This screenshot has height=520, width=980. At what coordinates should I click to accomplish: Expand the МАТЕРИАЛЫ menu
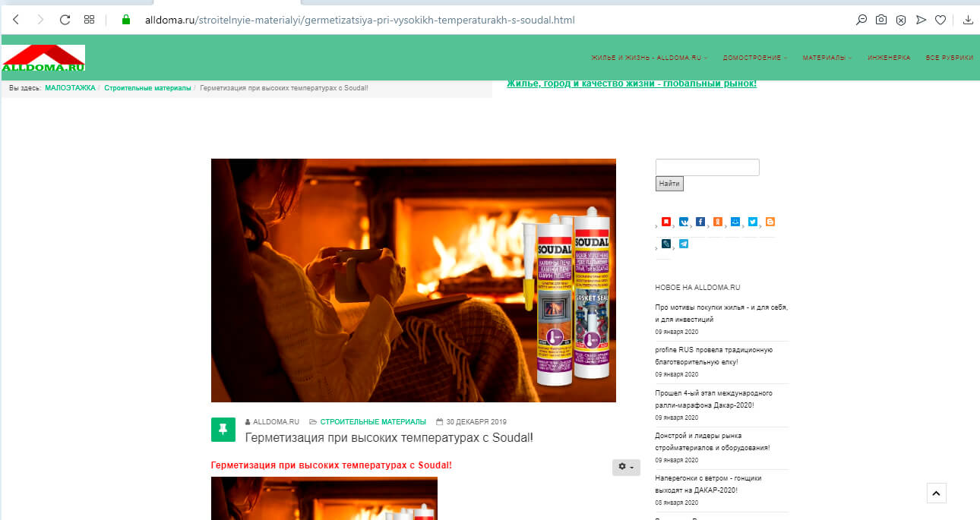(827, 58)
